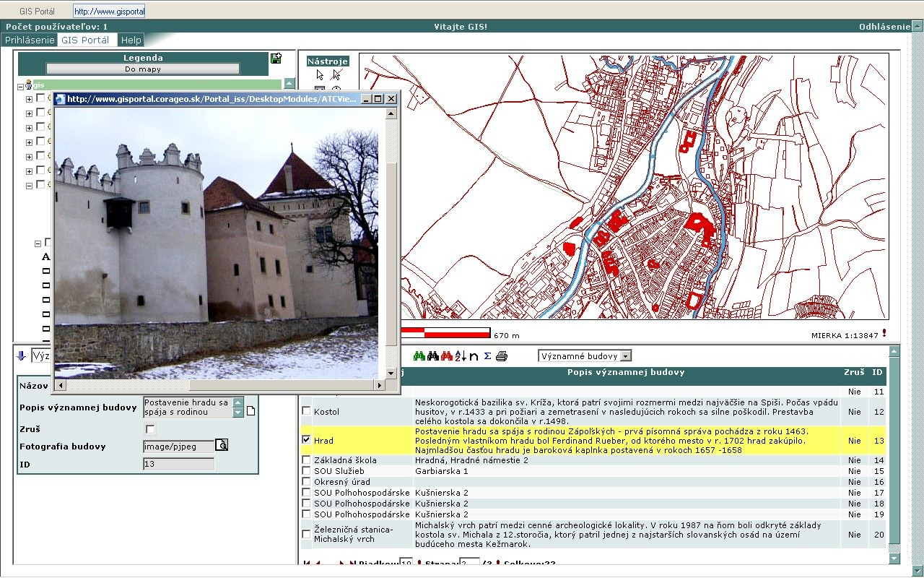This screenshot has height=578, width=924.
Task: Click the table scroll-up arrow at right
Action: click(895, 352)
